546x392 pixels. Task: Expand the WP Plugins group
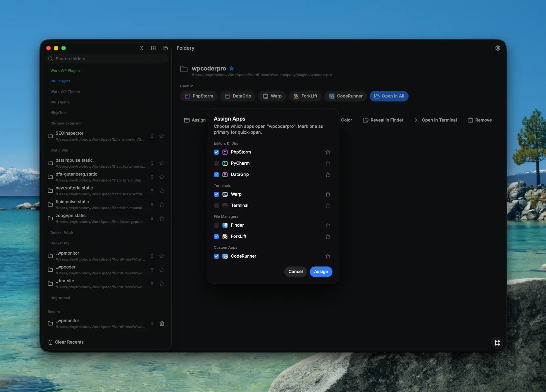[60, 81]
